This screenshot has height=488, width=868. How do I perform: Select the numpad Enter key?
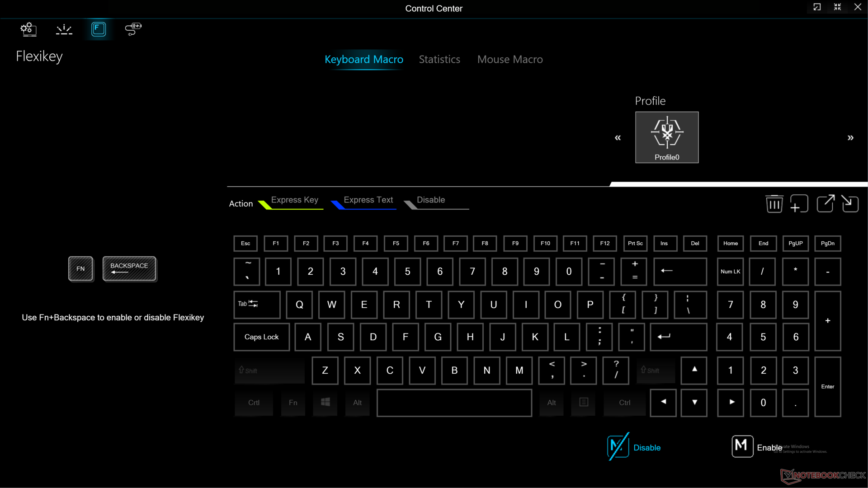827,387
